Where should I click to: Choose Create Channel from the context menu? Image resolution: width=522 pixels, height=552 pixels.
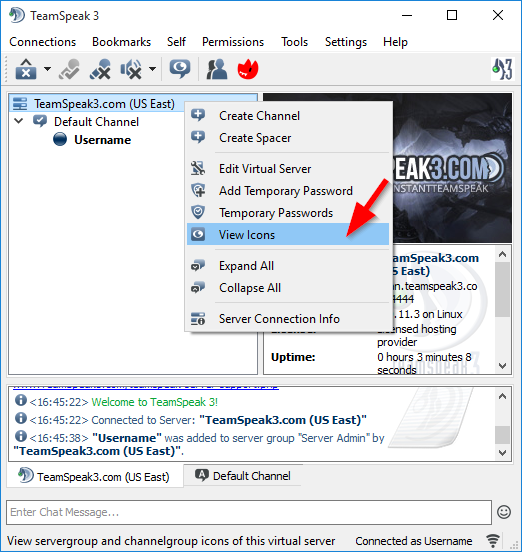(x=288, y=116)
